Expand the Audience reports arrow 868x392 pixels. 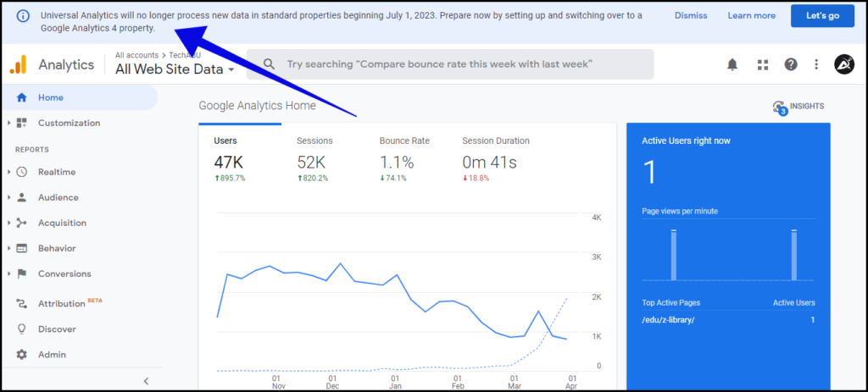tap(9, 197)
